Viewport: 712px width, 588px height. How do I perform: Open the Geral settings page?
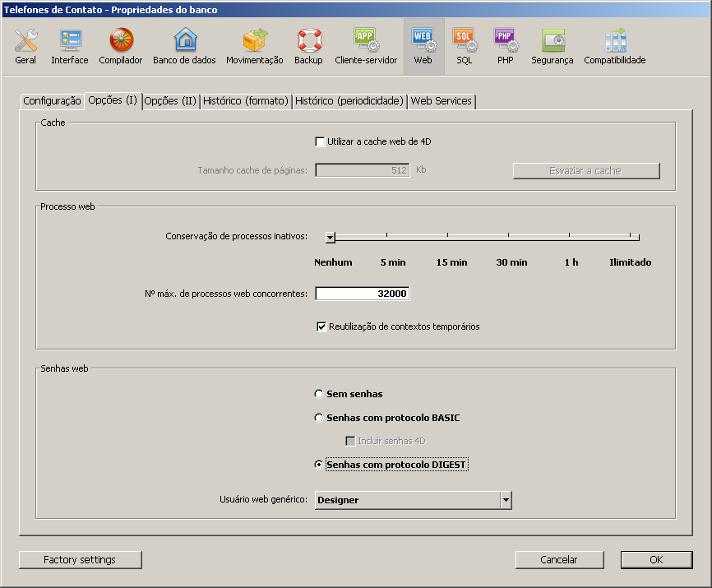coord(25,46)
